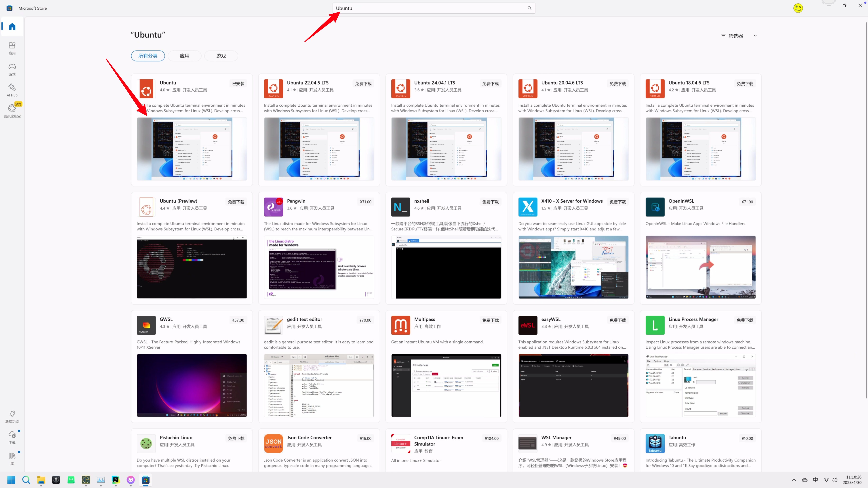Open the easyWSL screenshot thumbnail
The image size is (868, 488).
coord(574,385)
